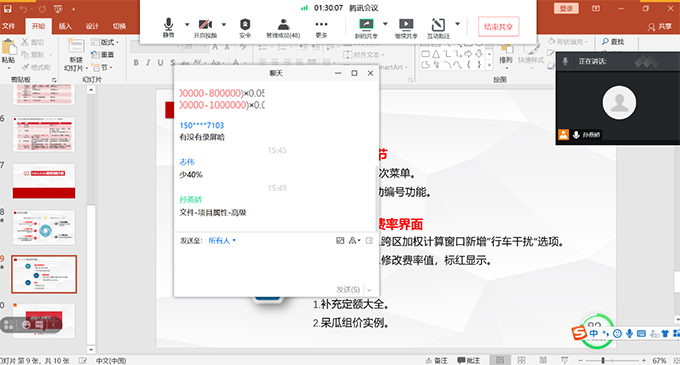Screen dimensions: 680x365
Task: Open Manage Members (48) panel
Action: tap(283, 28)
